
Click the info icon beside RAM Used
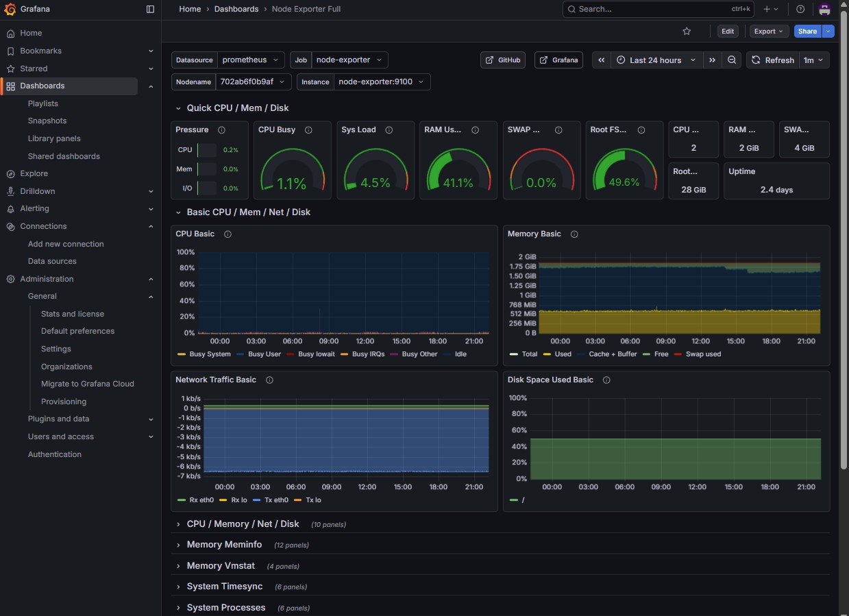tap(475, 130)
